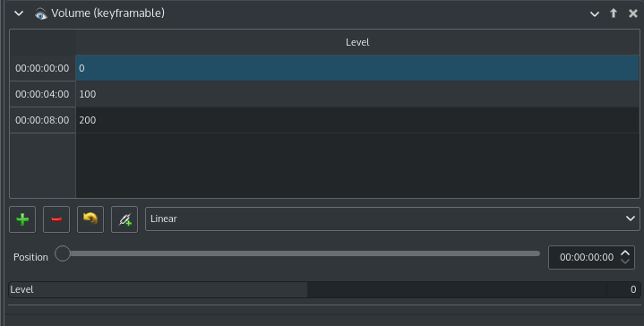Viewport: 644px width, 326px height.
Task: Decrease position timecode with down arrow
Action: [x=625, y=262]
